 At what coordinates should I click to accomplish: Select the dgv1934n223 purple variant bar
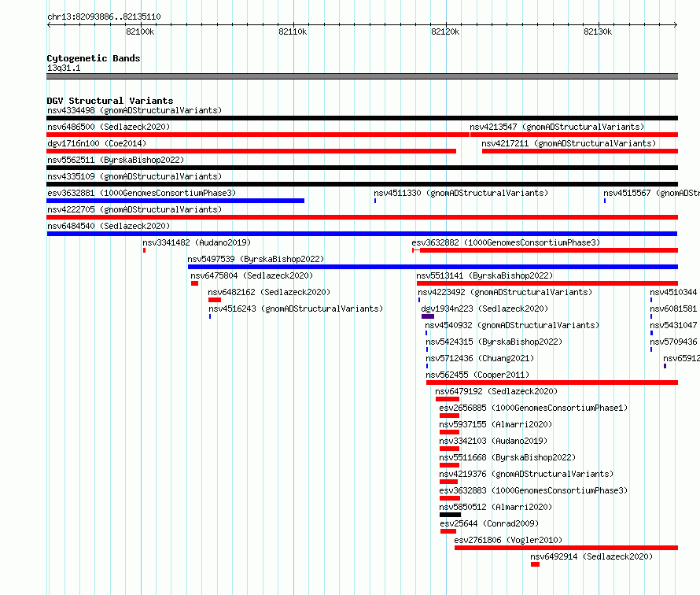point(428,316)
